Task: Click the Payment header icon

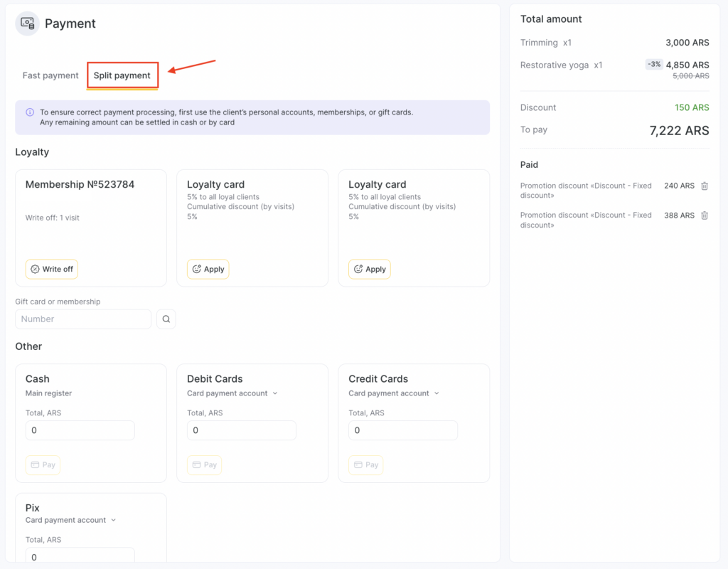Action: pyautogui.click(x=28, y=23)
